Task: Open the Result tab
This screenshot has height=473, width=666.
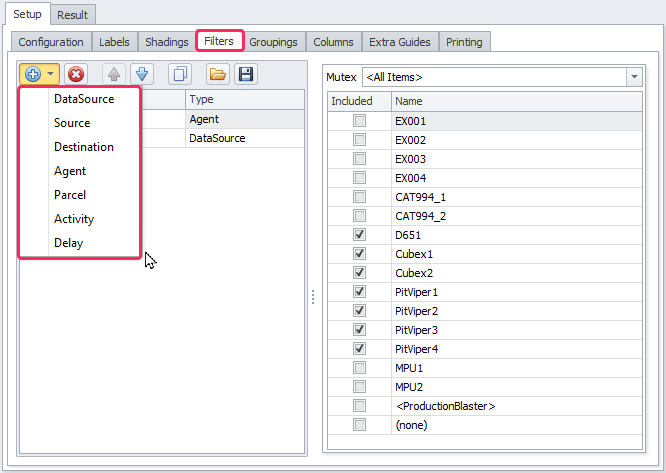Action: tap(72, 15)
